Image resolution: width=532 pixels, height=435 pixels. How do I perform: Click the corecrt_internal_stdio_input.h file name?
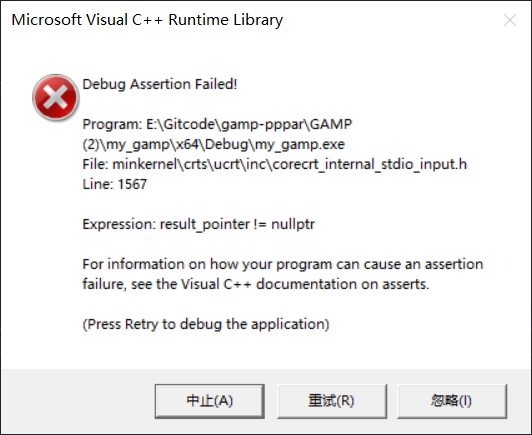[x=370, y=165]
